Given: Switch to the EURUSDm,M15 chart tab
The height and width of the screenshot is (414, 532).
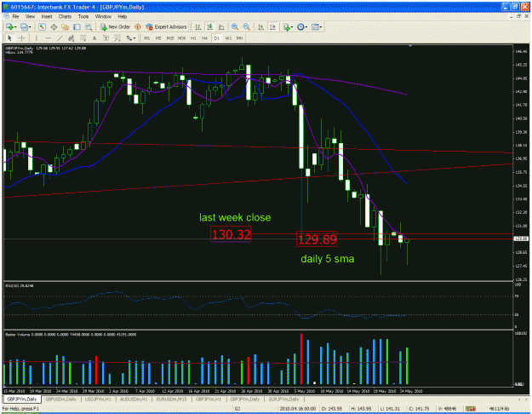Looking at the screenshot, I should [x=171, y=399].
